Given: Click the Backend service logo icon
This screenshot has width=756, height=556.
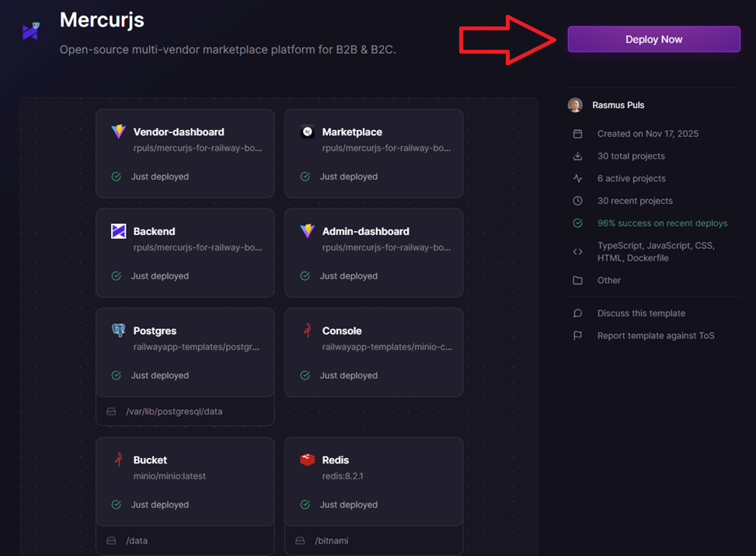Looking at the screenshot, I should point(118,231).
